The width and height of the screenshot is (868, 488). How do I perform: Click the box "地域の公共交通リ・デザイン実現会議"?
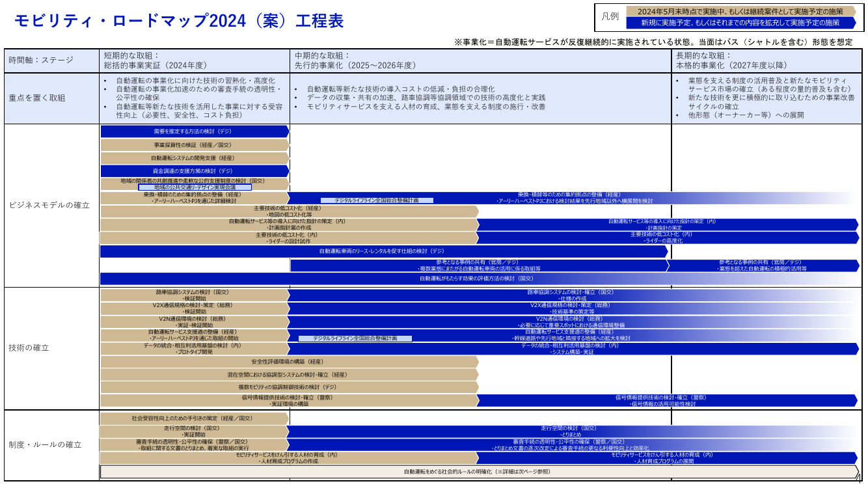(x=195, y=187)
